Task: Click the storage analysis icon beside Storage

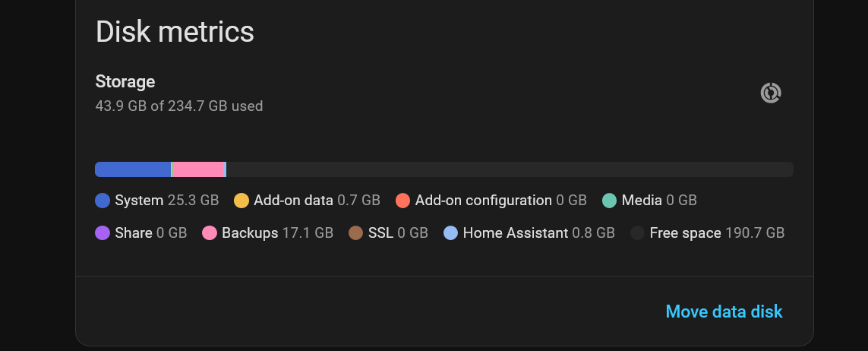Action: click(x=771, y=93)
